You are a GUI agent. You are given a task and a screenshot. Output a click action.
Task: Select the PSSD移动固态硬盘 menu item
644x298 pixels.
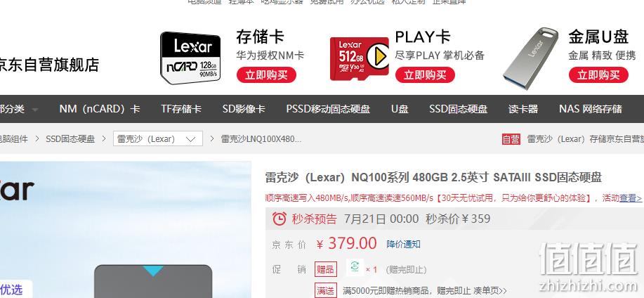coord(328,109)
